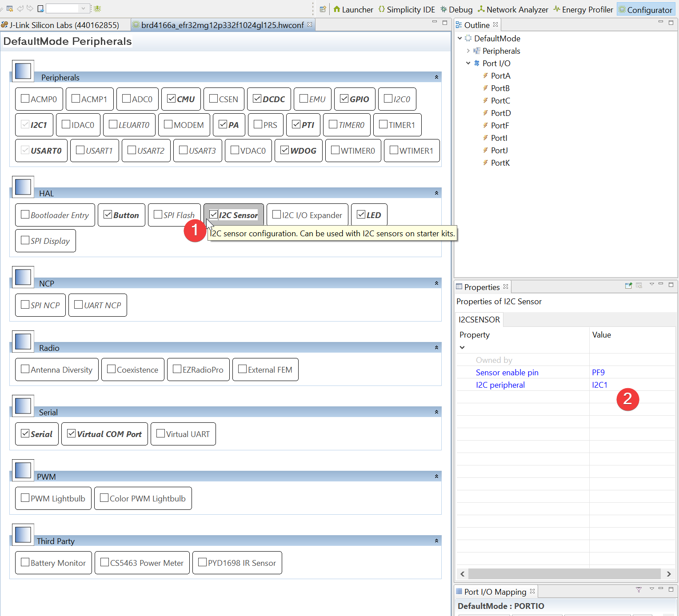Select the brd4166a hwconf editor tab
This screenshot has height=616, width=679.
point(222,25)
